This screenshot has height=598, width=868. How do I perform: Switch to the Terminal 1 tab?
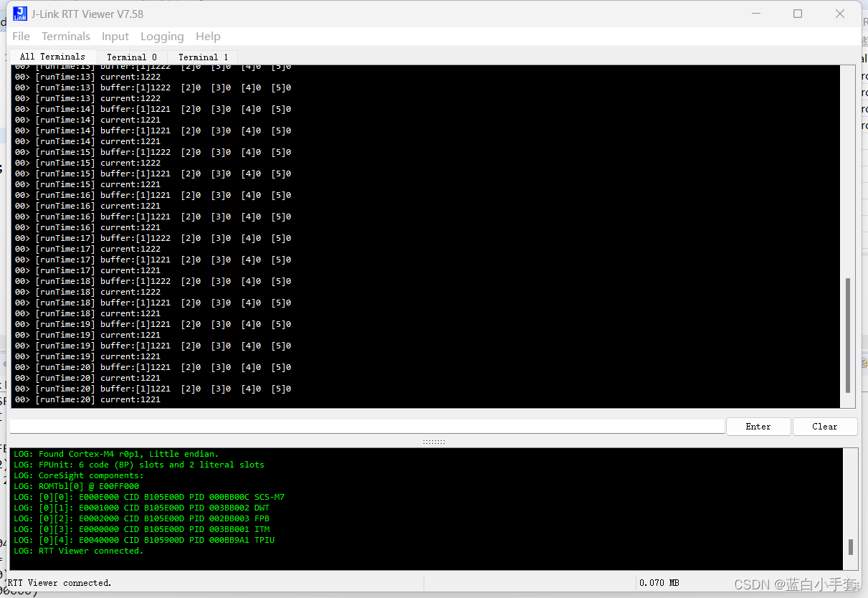[204, 57]
